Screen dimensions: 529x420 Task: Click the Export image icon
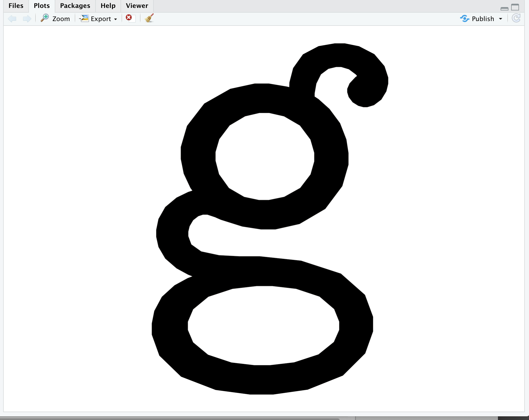84,18
